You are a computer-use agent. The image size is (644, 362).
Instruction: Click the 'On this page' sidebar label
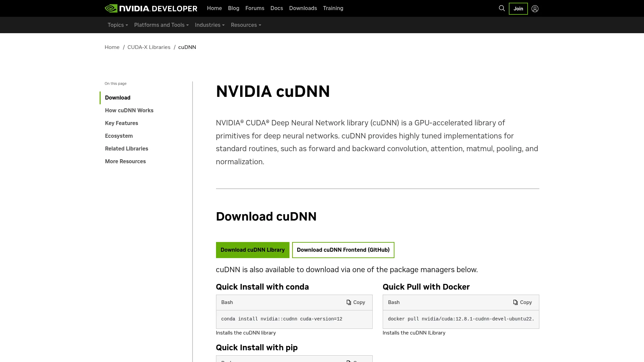(x=115, y=84)
